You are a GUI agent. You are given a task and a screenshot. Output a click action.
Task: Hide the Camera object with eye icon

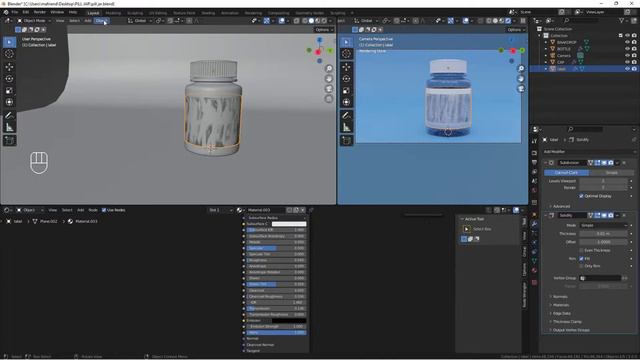click(x=627, y=55)
